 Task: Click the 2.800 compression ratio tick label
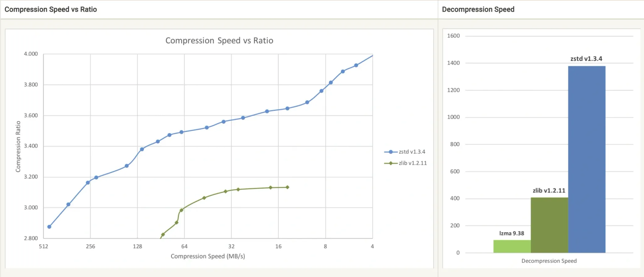click(31, 238)
